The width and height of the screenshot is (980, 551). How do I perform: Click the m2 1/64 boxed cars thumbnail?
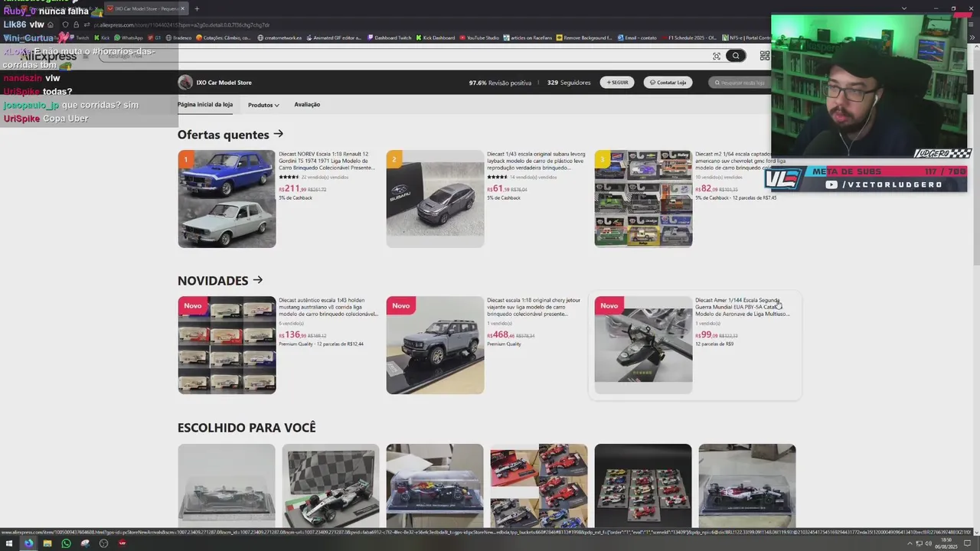[643, 199]
